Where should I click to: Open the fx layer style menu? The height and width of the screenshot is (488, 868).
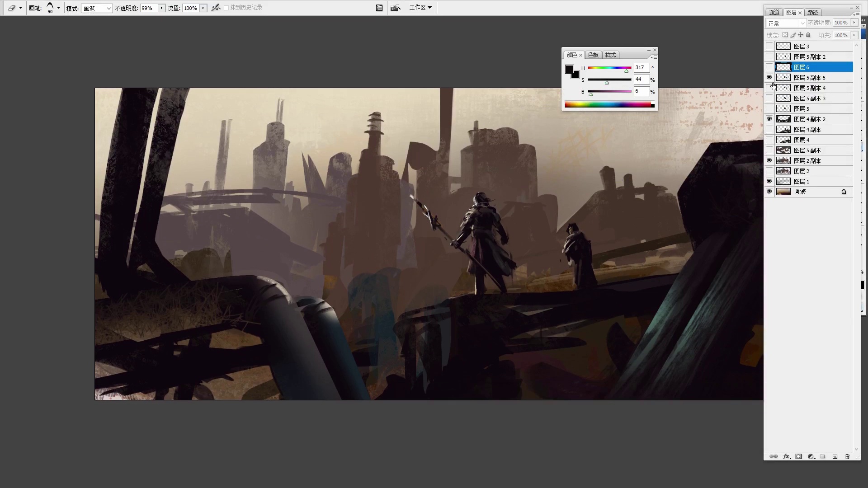click(786, 456)
